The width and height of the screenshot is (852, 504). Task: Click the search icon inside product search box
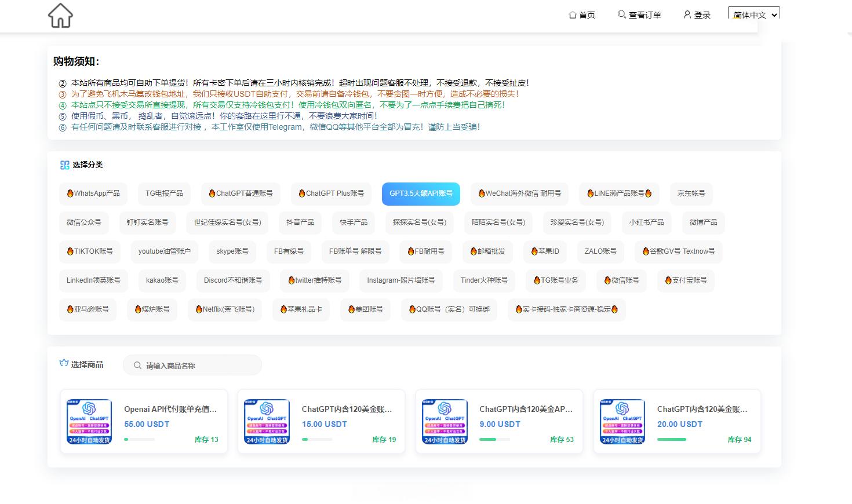tap(137, 366)
